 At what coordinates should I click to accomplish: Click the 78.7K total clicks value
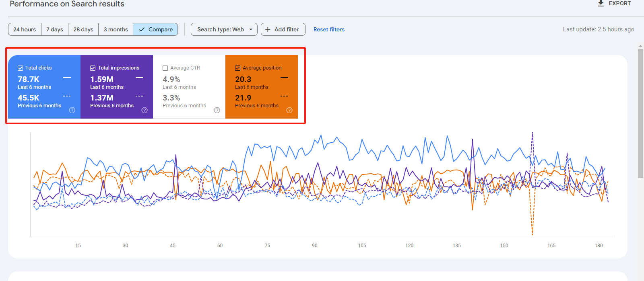[x=29, y=79]
